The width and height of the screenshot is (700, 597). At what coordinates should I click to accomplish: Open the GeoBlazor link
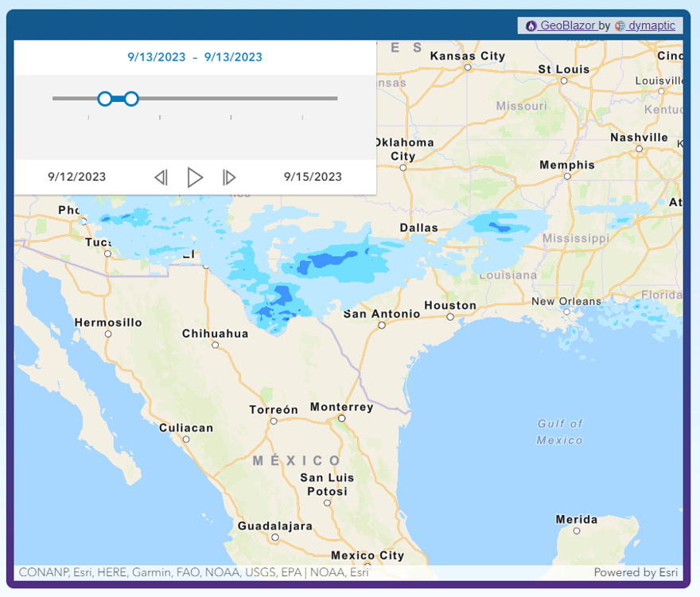click(x=568, y=26)
